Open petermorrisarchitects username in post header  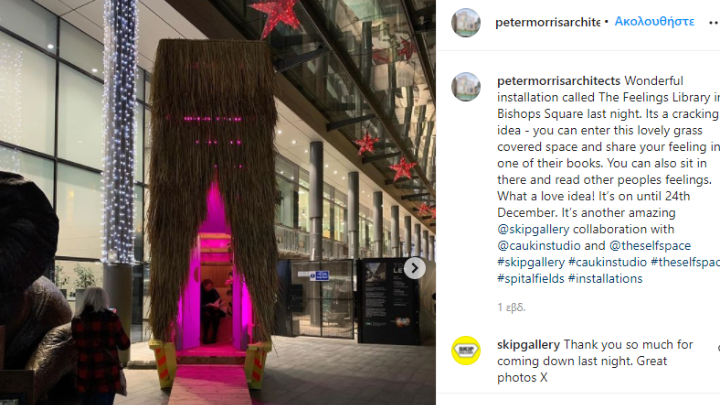[x=547, y=22]
